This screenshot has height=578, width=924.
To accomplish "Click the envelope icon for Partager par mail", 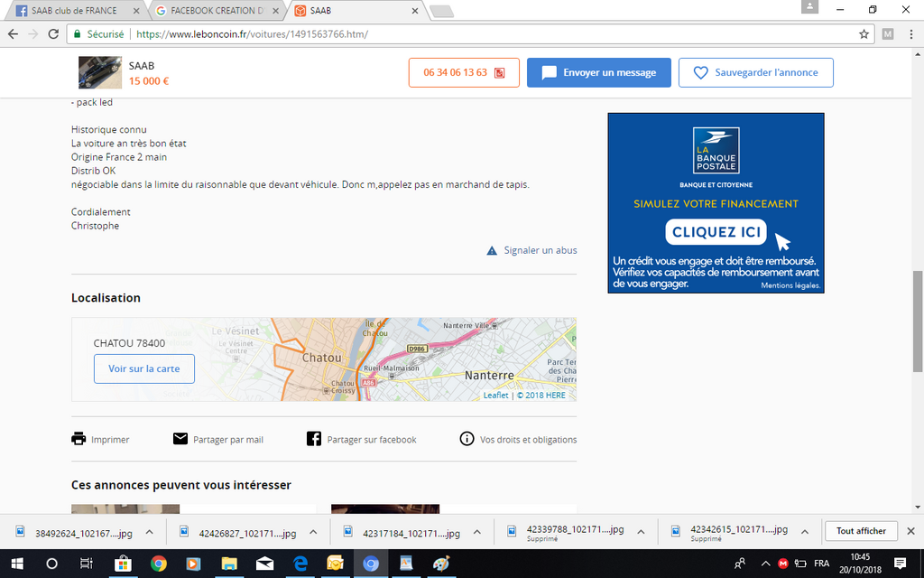I will [180, 439].
